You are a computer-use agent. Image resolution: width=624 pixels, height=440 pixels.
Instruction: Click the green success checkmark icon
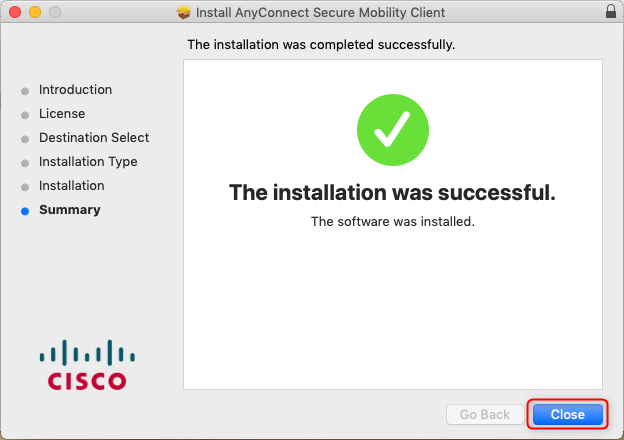click(x=393, y=129)
